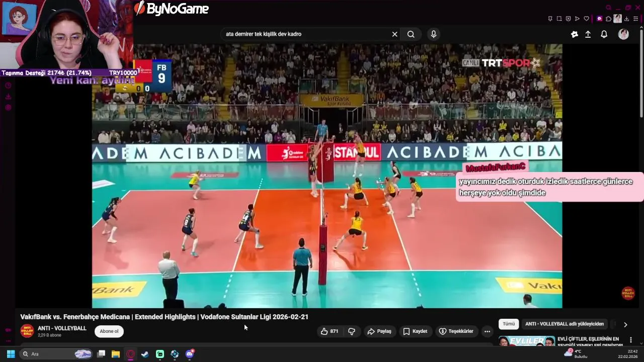Click the Paylaş share button
Image resolution: width=644 pixels, height=362 pixels.
point(379,331)
